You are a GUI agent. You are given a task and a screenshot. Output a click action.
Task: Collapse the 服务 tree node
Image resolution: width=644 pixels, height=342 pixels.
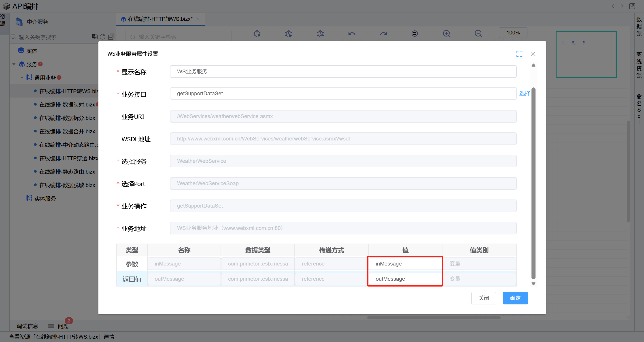tap(14, 64)
